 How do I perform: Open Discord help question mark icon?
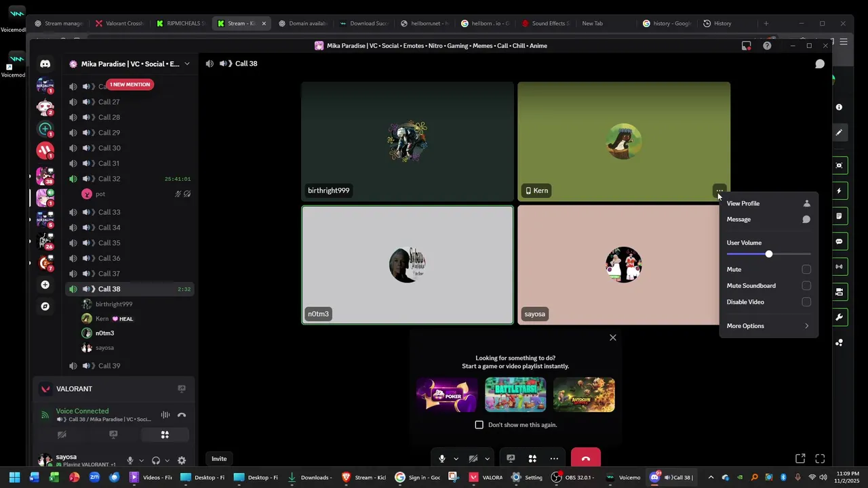[767, 45]
